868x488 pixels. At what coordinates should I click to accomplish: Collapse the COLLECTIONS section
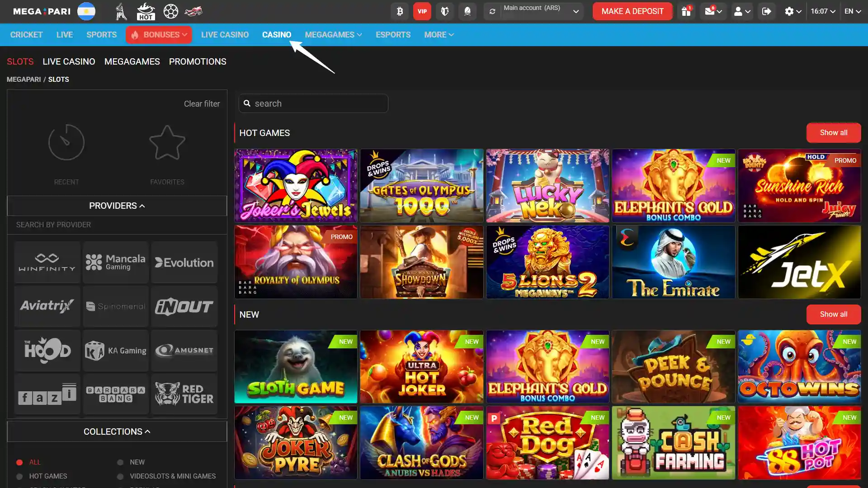[x=117, y=432]
